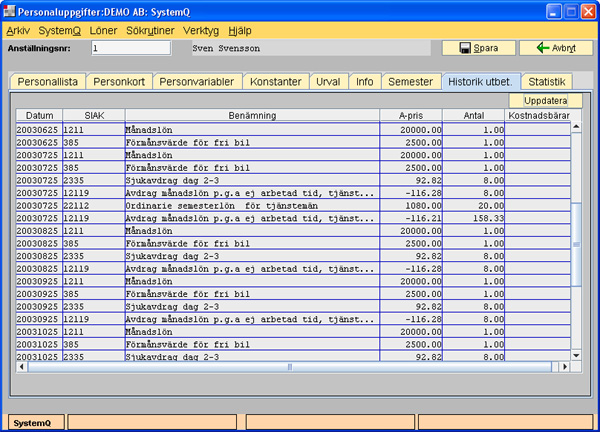Open the Hjälp menu
The width and height of the screenshot is (600, 432).
click(x=240, y=31)
